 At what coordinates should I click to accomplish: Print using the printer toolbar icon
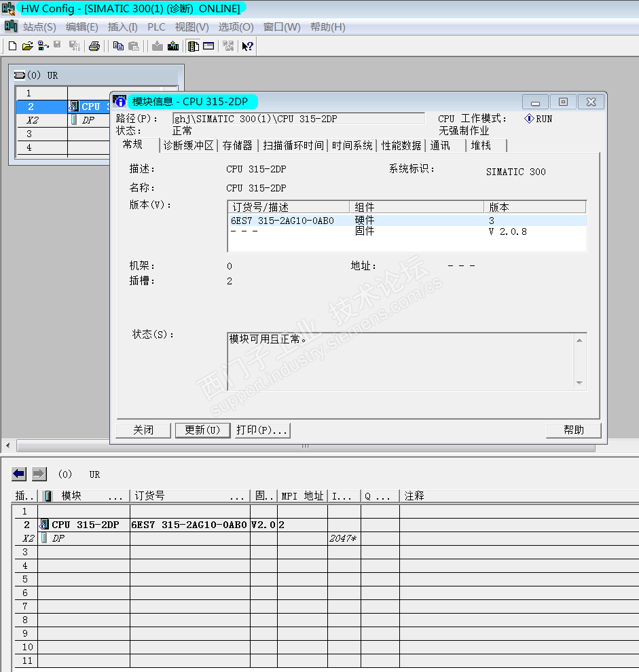coord(94,46)
